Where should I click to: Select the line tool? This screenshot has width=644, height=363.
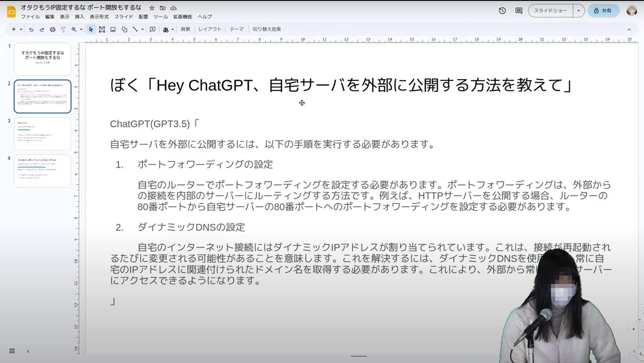click(135, 29)
